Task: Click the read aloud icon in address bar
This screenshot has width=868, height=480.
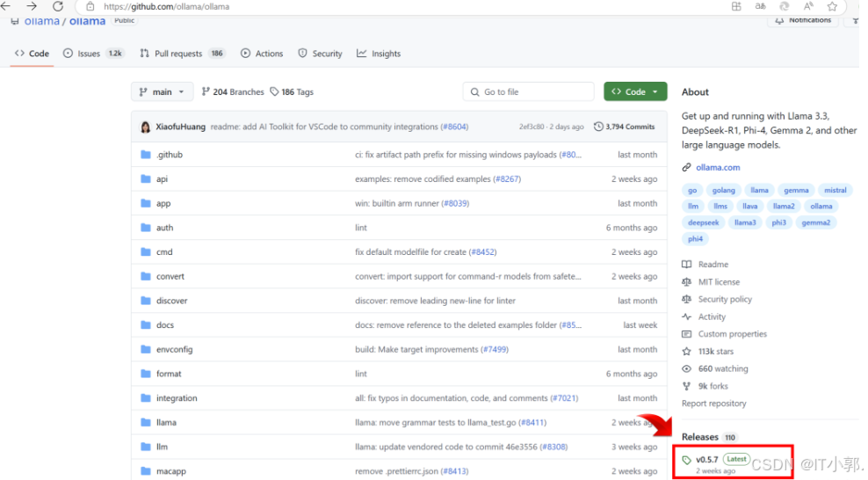Action: 808,7
